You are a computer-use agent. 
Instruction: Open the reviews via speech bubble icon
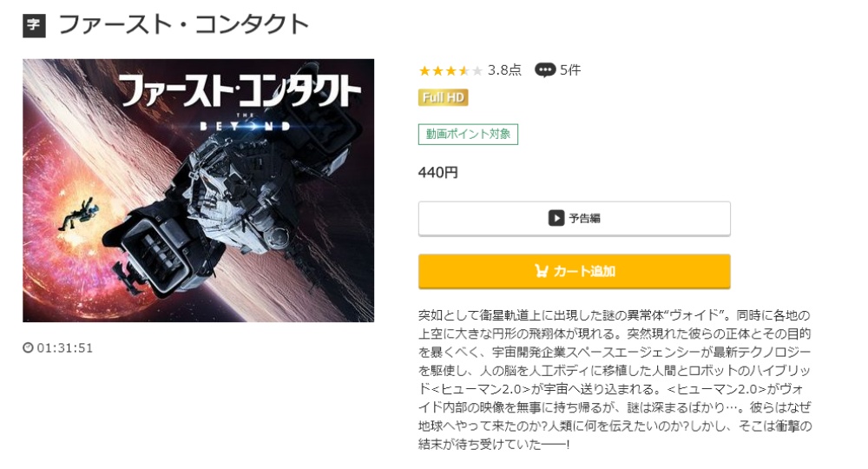[x=545, y=70]
